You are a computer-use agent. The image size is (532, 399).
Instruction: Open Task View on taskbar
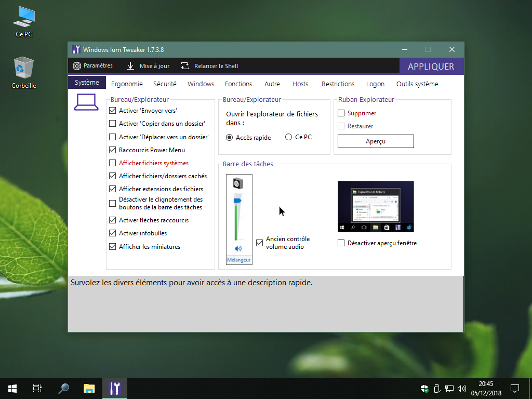pos(37,389)
